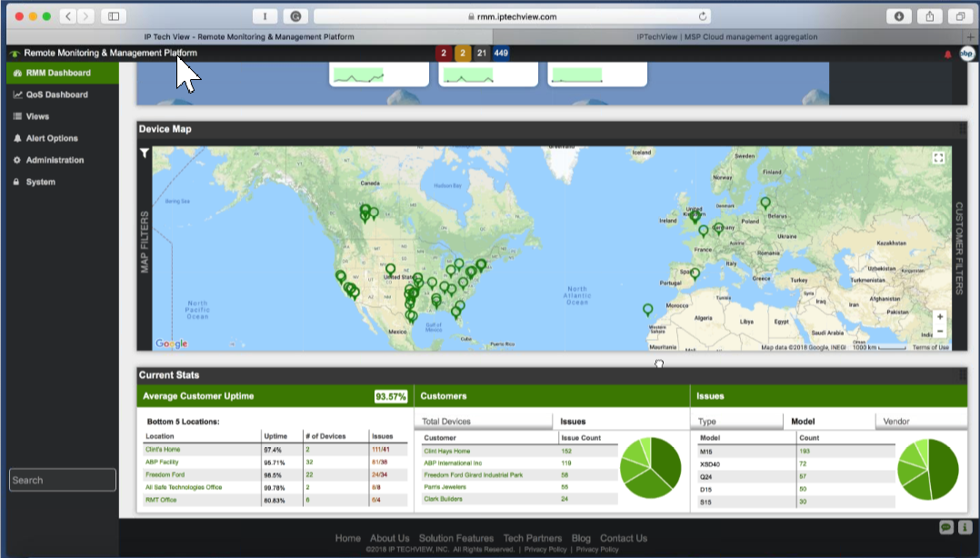Click the blue 449 count badge
The width and height of the screenshot is (980, 558).
[x=500, y=54]
